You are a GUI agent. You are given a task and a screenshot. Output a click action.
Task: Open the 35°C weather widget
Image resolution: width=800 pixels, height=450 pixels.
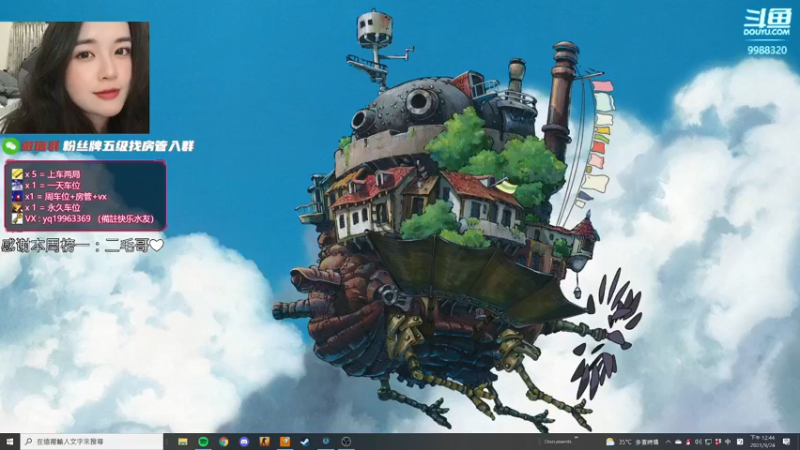632,442
